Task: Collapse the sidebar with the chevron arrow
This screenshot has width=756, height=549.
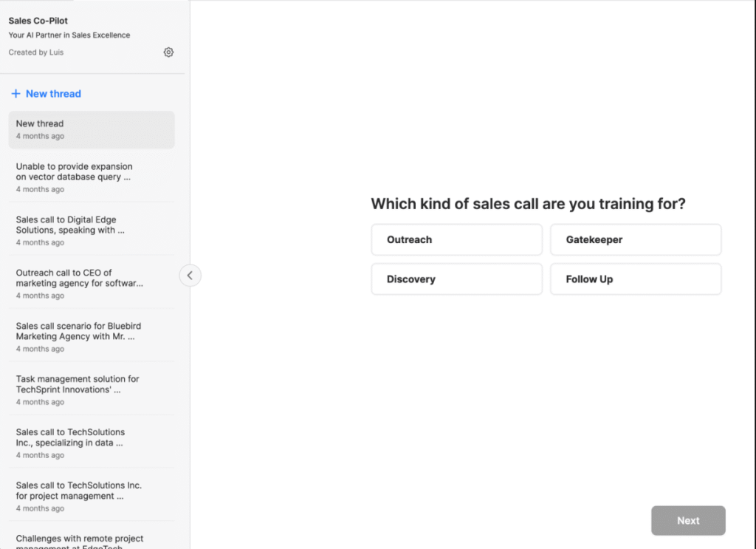Action: point(190,275)
